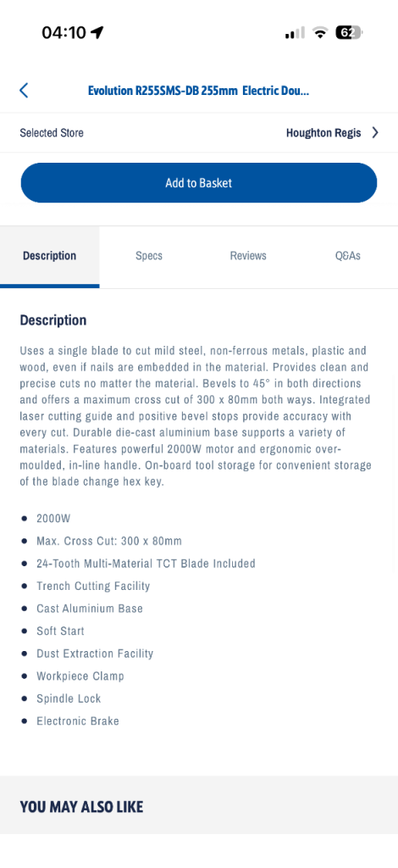
Task: Tap the product description paragraph text
Action: point(196,415)
